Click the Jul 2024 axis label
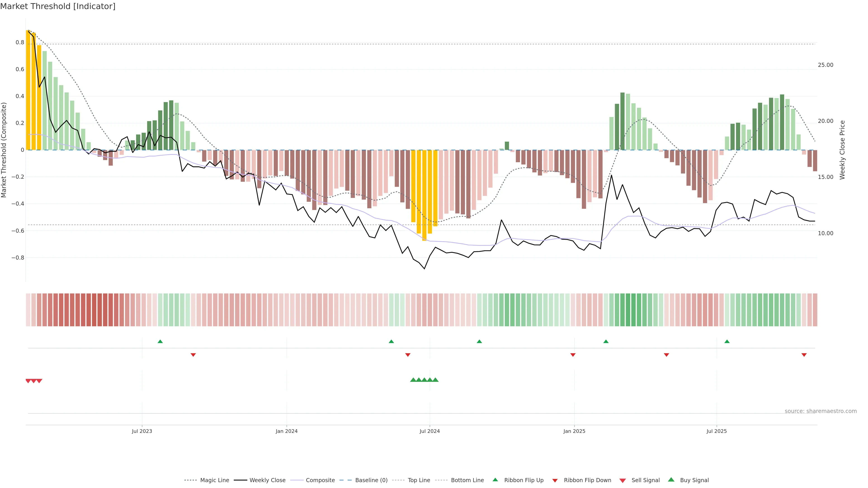 pyautogui.click(x=430, y=431)
